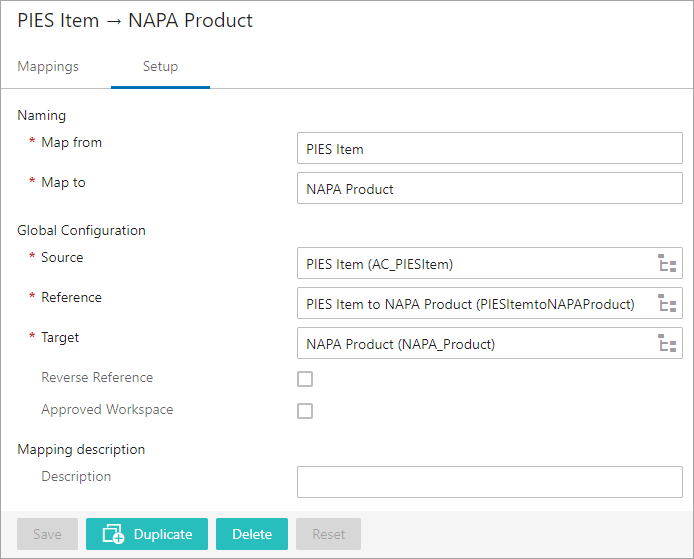The height and width of the screenshot is (559, 694).
Task: Click the Reverse Reference label text
Action: [97, 377]
